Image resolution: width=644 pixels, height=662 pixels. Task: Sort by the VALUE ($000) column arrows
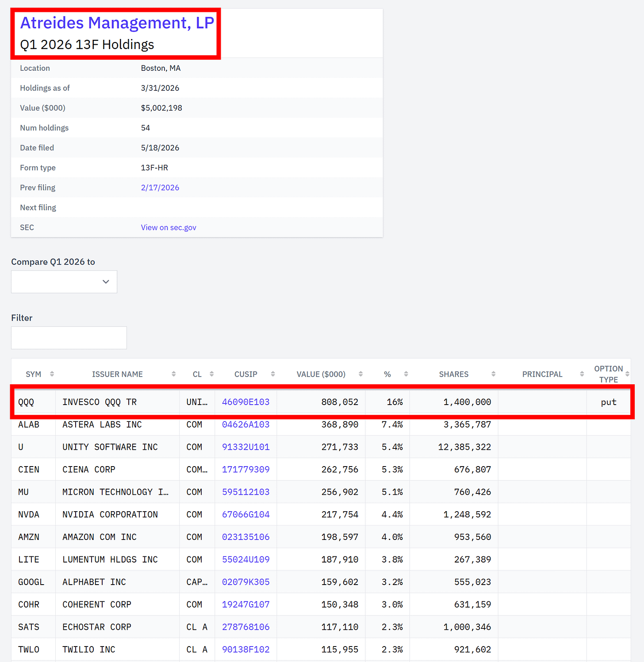tap(360, 374)
